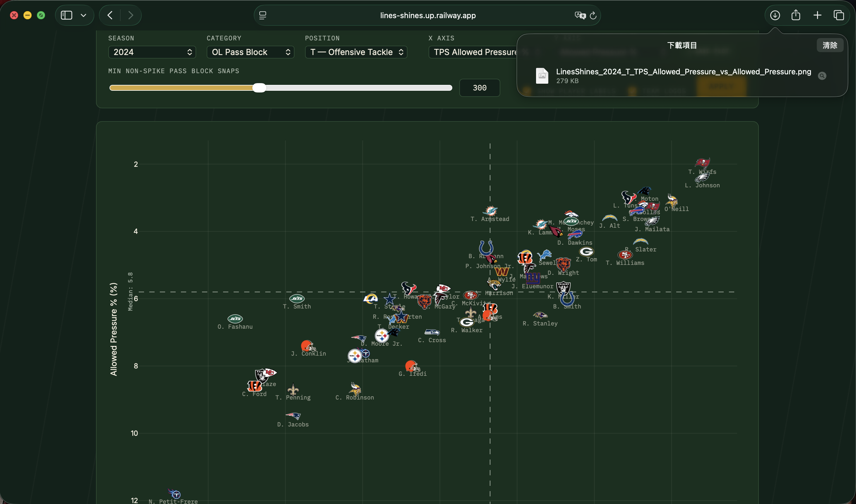This screenshot has width=856, height=504.
Task: Reload the lines-shines page
Action: tap(593, 15)
